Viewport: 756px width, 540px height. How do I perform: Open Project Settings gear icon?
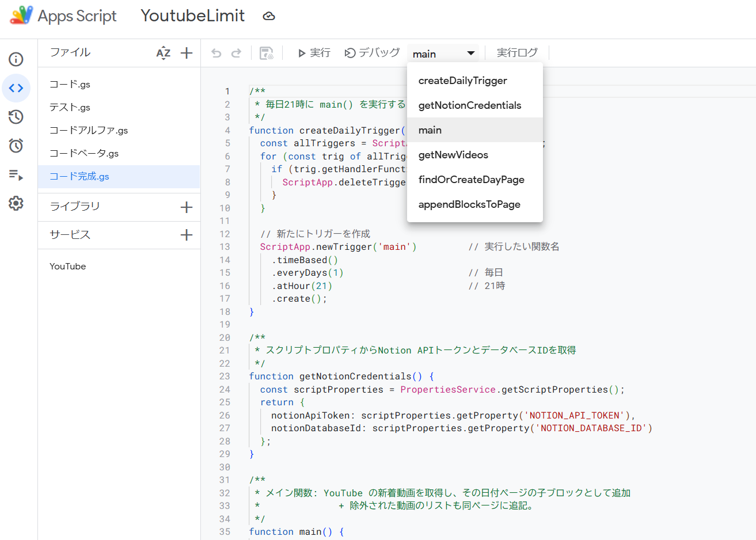16,203
